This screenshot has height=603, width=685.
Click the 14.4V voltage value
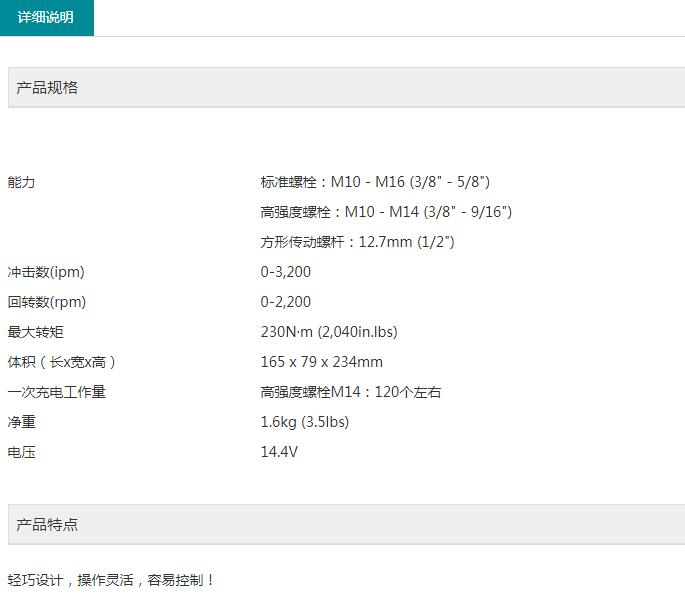click(x=279, y=452)
